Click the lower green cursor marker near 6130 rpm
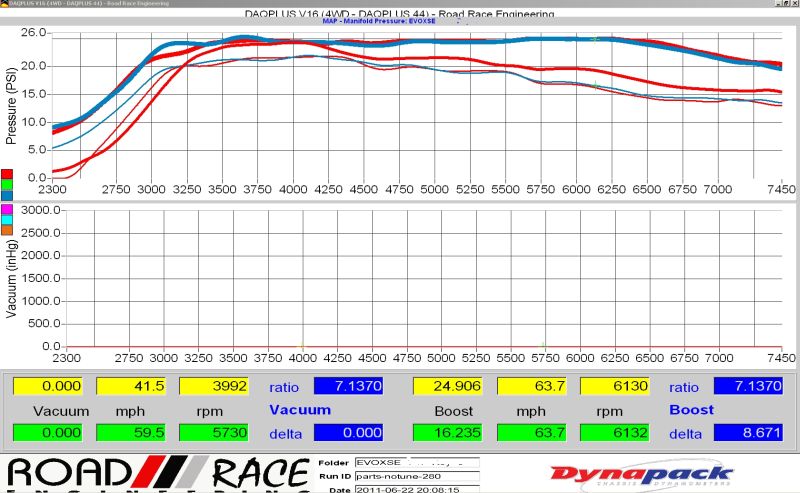 595,85
